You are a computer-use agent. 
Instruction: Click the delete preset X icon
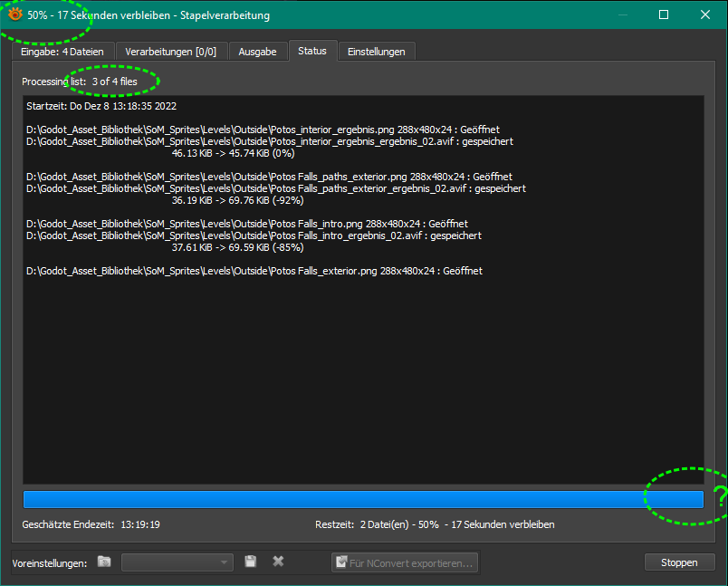click(x=278, y=562)
